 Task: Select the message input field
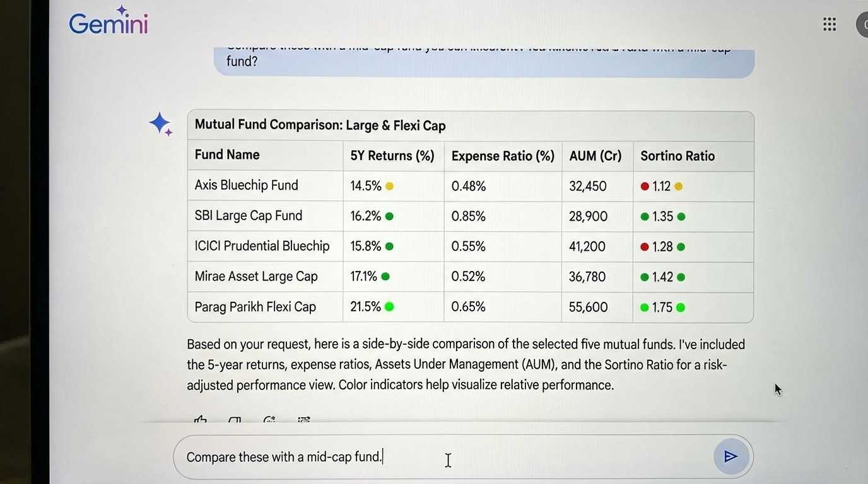[442, 457]
